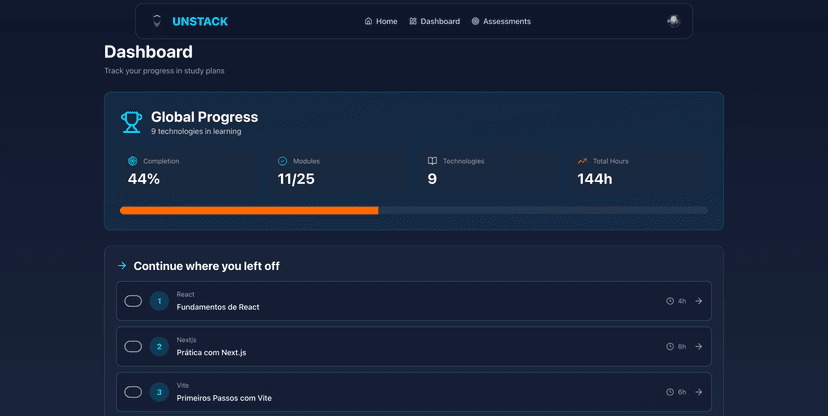Viewport: 828px width, 416px height.
Task: Click the arrow on the Vite row
Action: (699, 392)
